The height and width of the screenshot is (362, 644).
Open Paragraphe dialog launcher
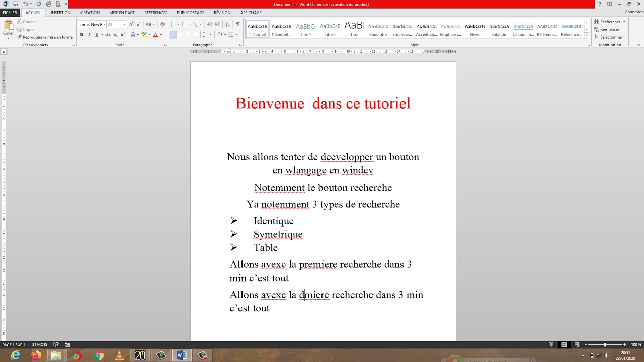241,45
